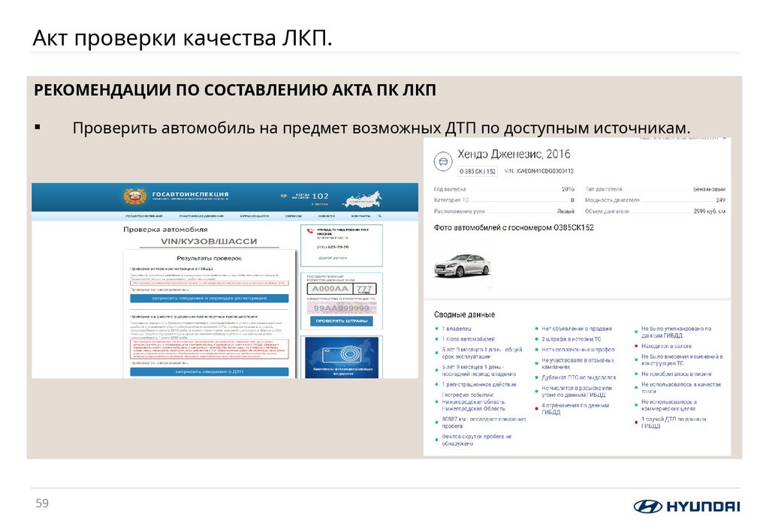Select the Контакты navigation item
769x532 pixels.
360,215
